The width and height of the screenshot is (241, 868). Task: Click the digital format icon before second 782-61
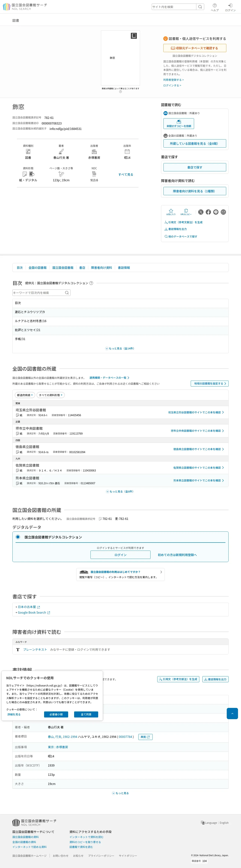pyautogui.click(x=116, y=519)
